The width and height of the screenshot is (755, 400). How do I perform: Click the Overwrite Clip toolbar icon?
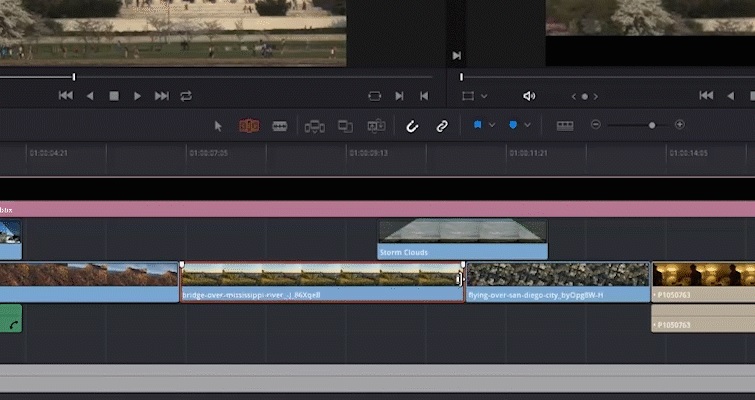(x=345, y=127)
